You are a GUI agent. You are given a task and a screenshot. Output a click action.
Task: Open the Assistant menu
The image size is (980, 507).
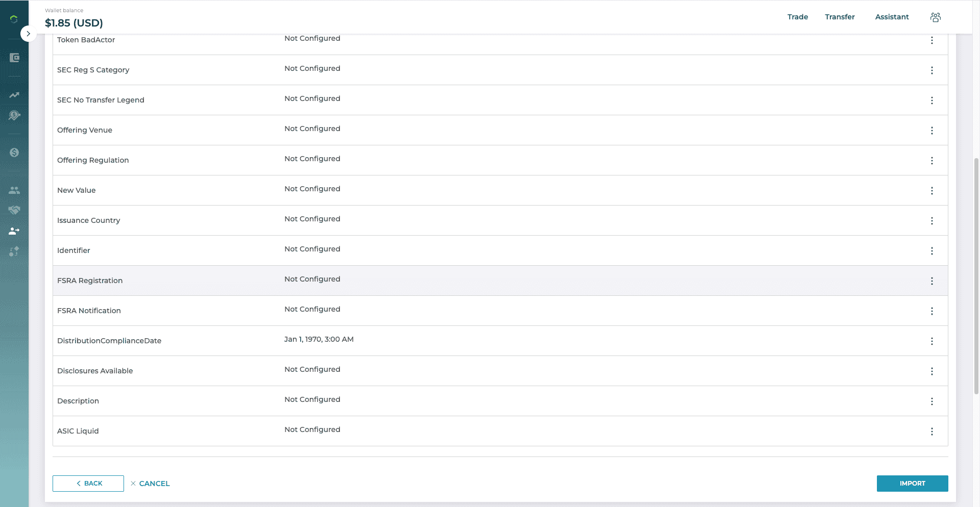[892, 17]
